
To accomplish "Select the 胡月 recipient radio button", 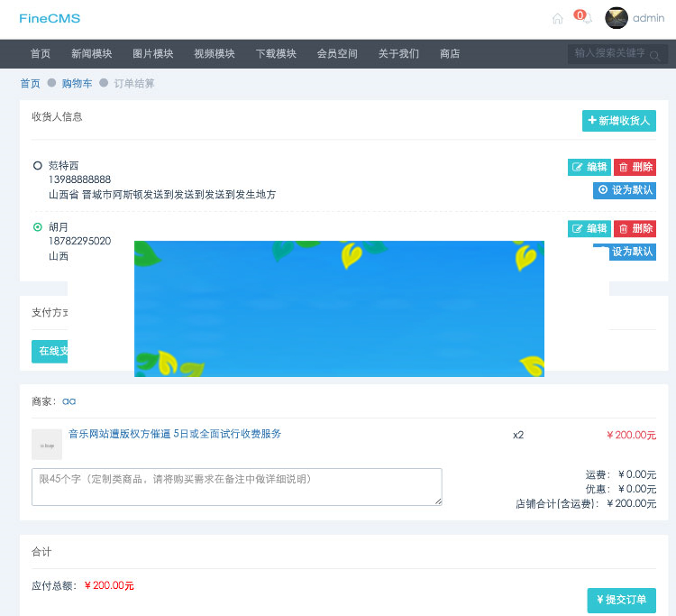I will point(38,227).
